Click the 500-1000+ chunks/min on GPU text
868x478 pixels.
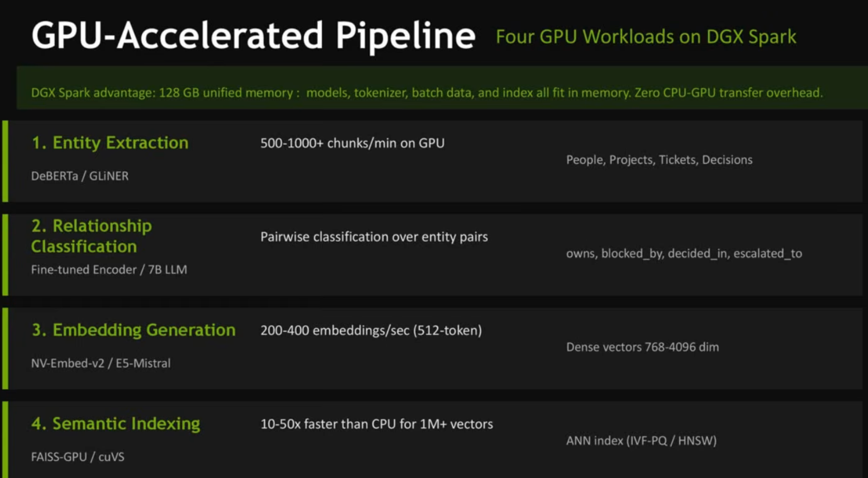tap(352, 143)
